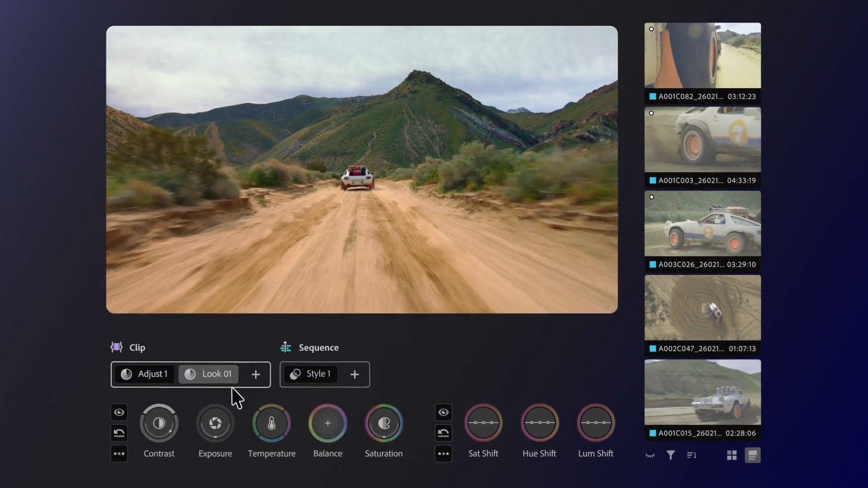Image resolution: width=868 pixels, height=488 pixels.
Task: Click the Contrast dial icon
Action: coord(159,423)
